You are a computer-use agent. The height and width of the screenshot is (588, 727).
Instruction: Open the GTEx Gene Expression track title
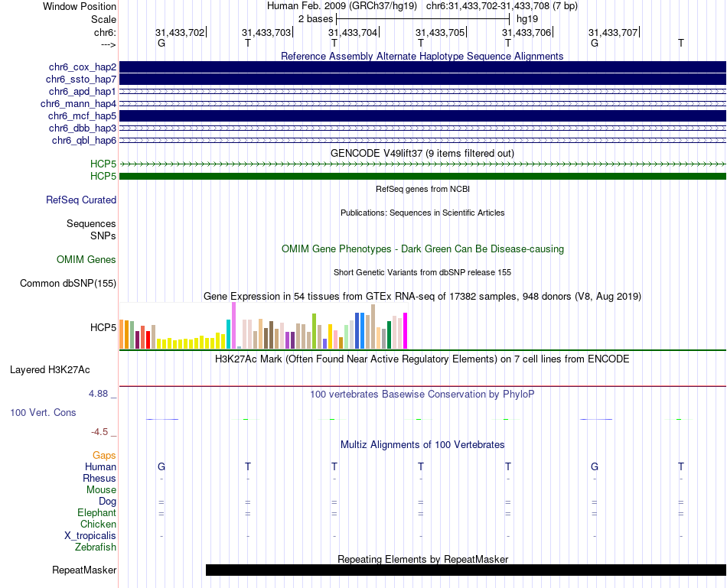tap(422, 297)
